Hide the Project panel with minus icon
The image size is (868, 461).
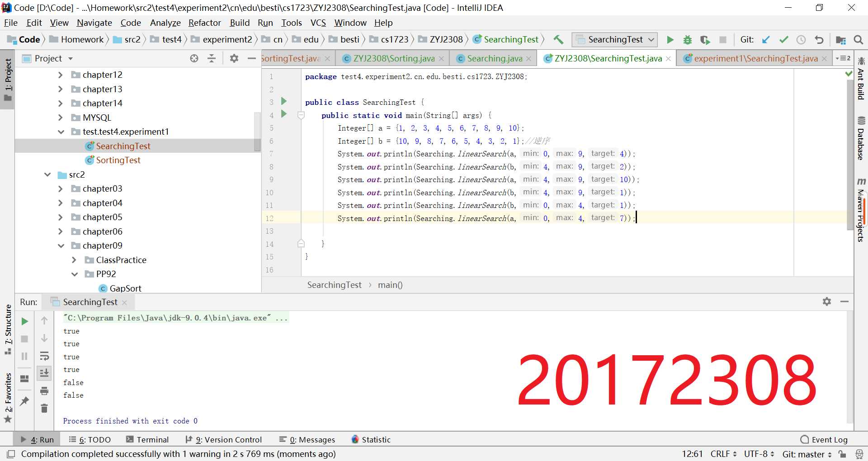click(x=251, y=58)
